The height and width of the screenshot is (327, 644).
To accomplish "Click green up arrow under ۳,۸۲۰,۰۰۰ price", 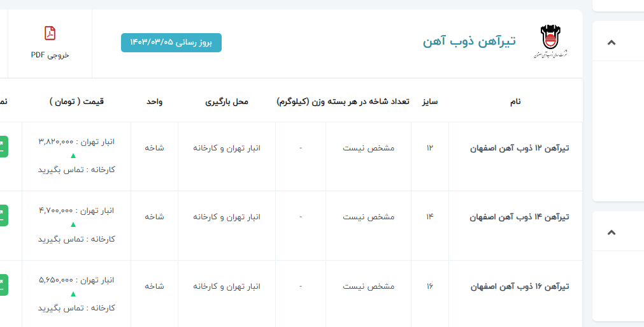I will (73, 156).
